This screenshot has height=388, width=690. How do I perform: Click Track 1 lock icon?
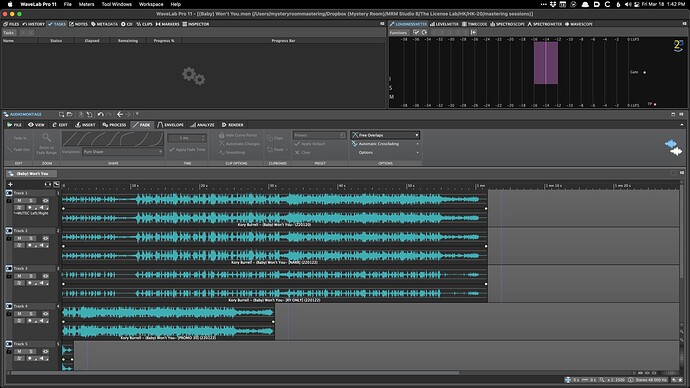coord(9,201)
